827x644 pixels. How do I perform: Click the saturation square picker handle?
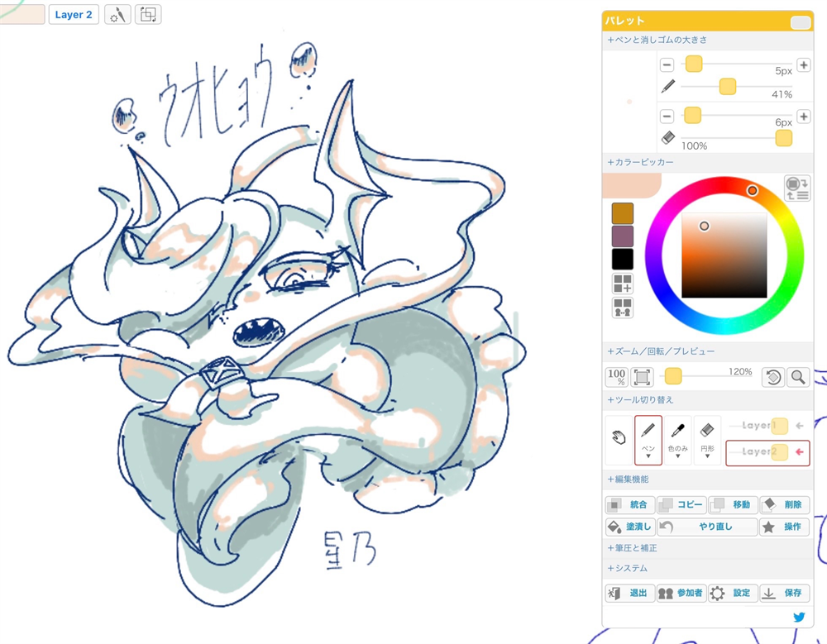(704, 227)
